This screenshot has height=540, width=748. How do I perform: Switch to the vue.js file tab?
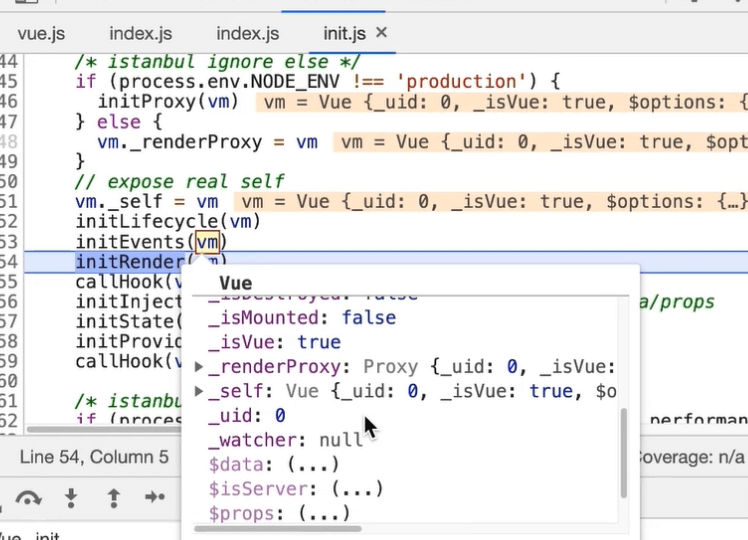click(x=41, y=34)
